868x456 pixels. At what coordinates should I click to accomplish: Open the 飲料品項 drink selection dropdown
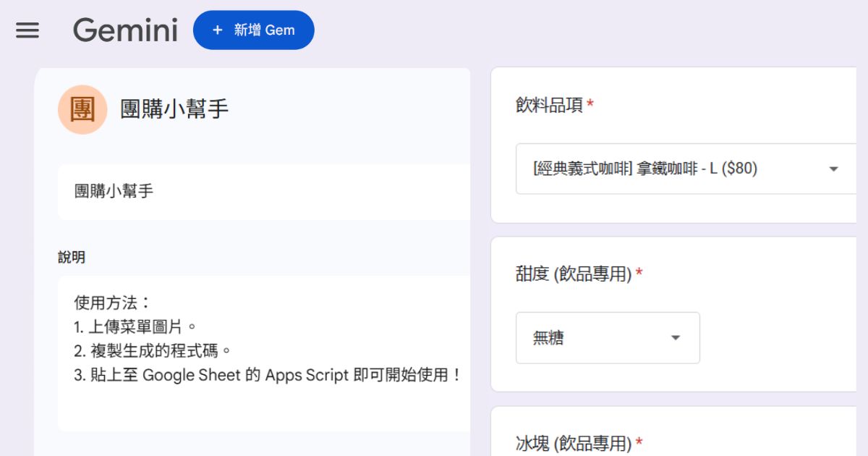(686, 168)
